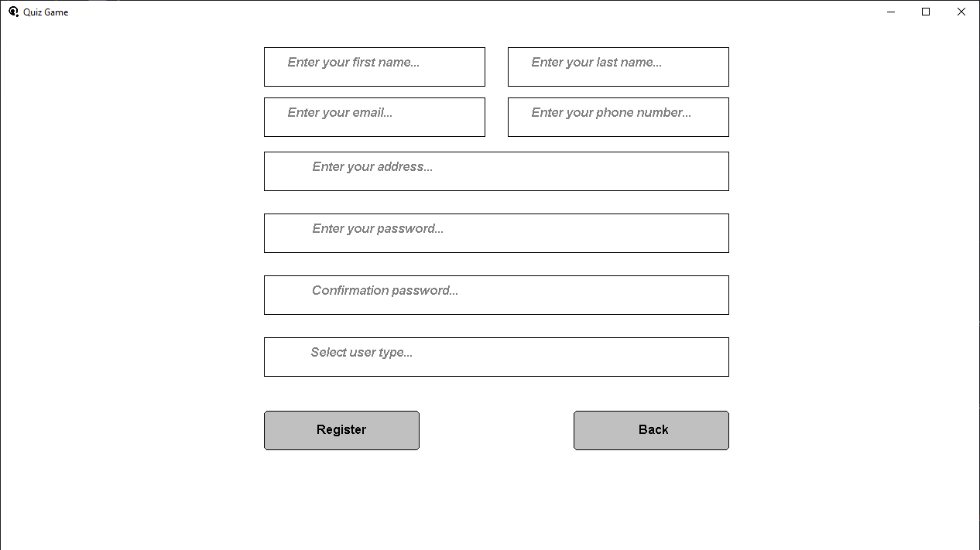Click the Quiz Game title text
Screen dimensions: 980x550
point(45,12)
